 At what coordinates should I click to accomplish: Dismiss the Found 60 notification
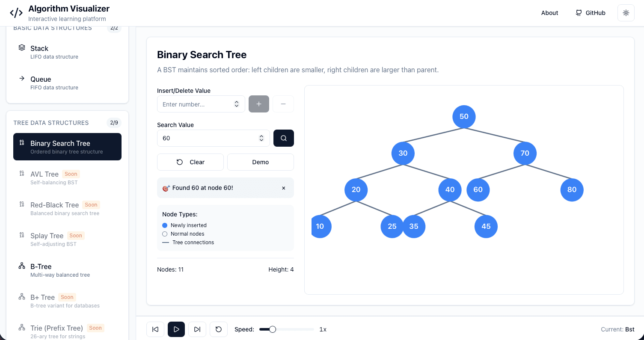pos(283,188)
